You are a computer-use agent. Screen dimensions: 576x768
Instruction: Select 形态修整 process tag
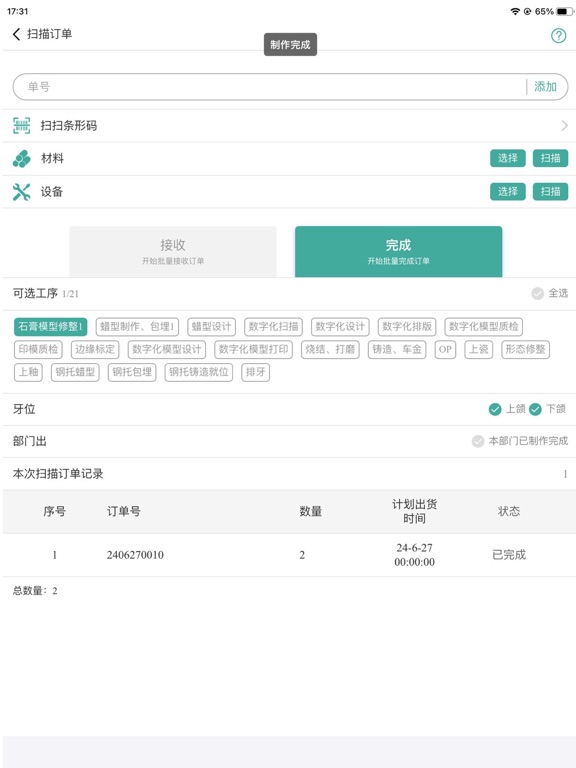click(526, 349)
